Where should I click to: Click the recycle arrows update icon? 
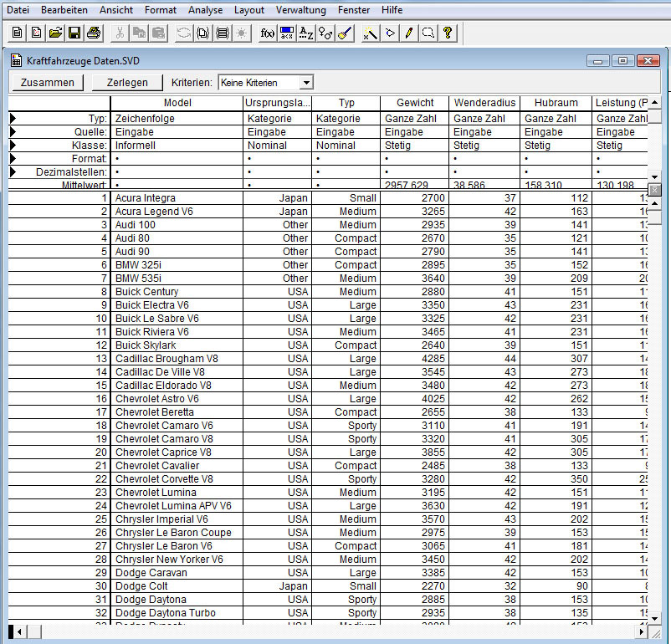[x=184, y=33]
